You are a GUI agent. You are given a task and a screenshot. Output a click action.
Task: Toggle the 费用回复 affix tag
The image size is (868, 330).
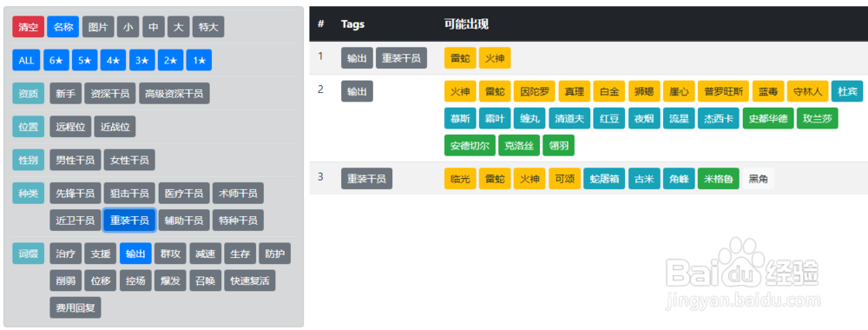point(76,307)
